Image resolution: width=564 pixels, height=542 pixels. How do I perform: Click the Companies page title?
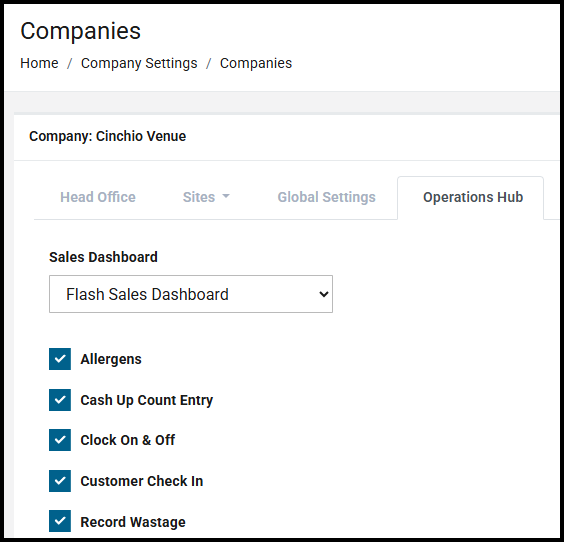pyautogui.click(x=80, y=31)
